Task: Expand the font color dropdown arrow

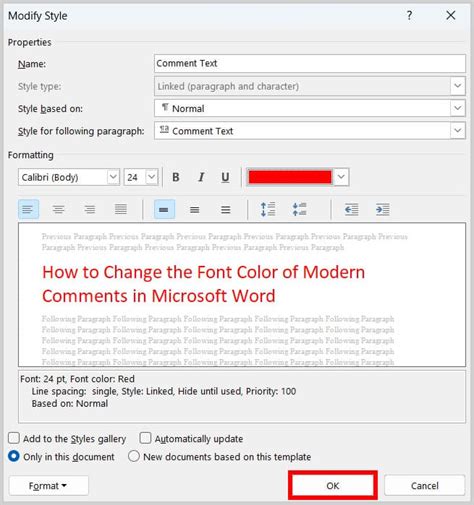Action: pyautogui.click(x=341, y=177)
